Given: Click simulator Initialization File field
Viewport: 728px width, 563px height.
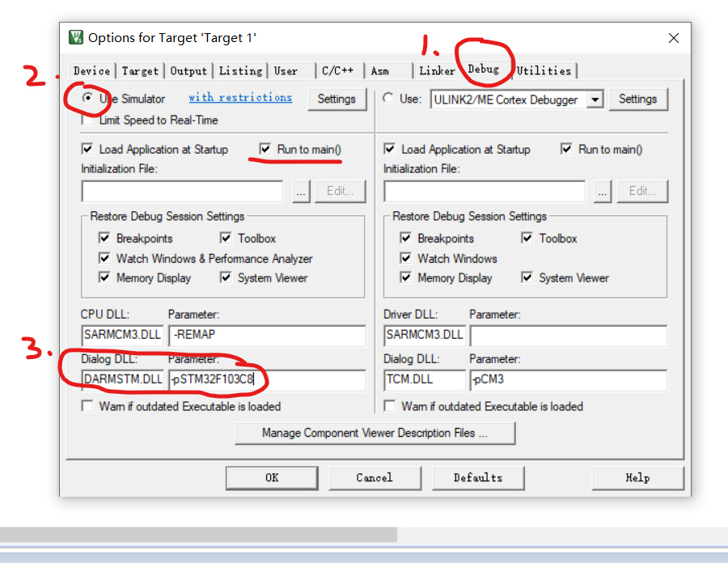Looking at the screenshot, I should click(182, 191).
